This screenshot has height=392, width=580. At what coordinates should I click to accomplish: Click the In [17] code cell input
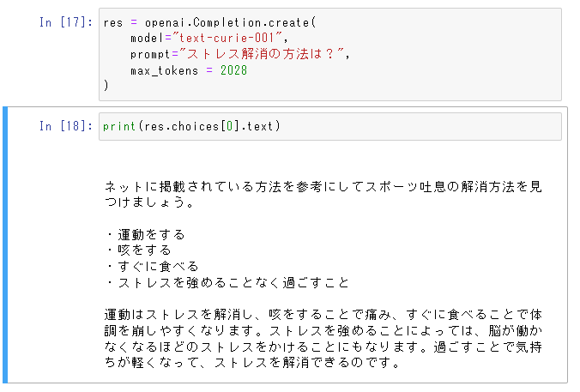click(330, 54)
